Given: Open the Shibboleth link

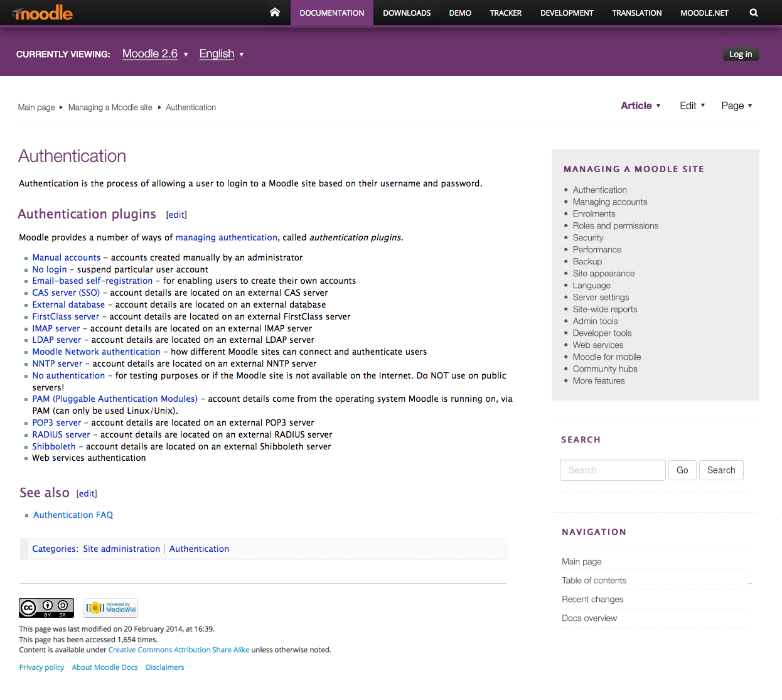Looking at the screenshot, I should point(54,446).
